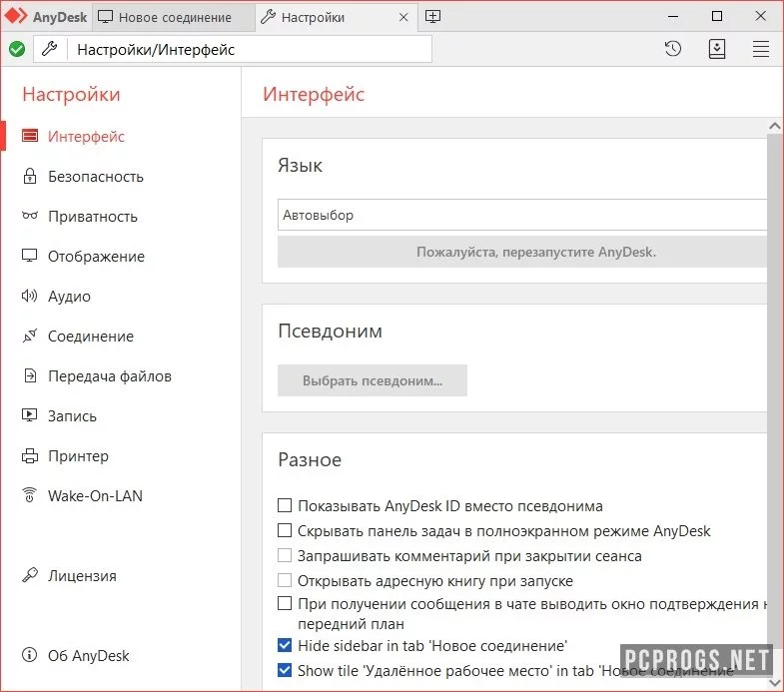Click the scrollbar down arrow

click(774, 682)
